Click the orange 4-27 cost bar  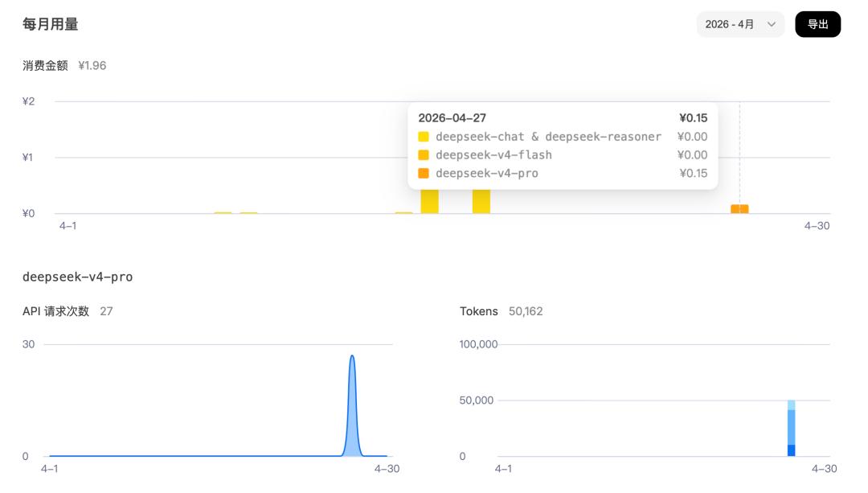pos(739,209)
